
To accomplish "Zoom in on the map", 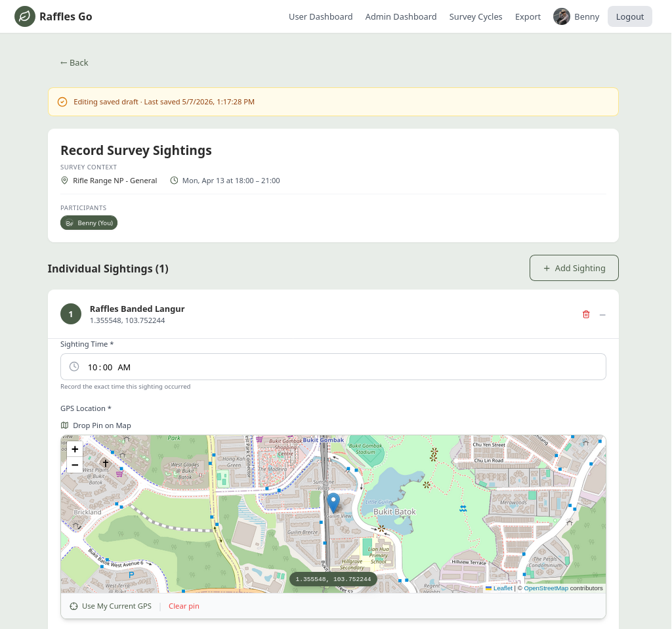I will 75,449.
